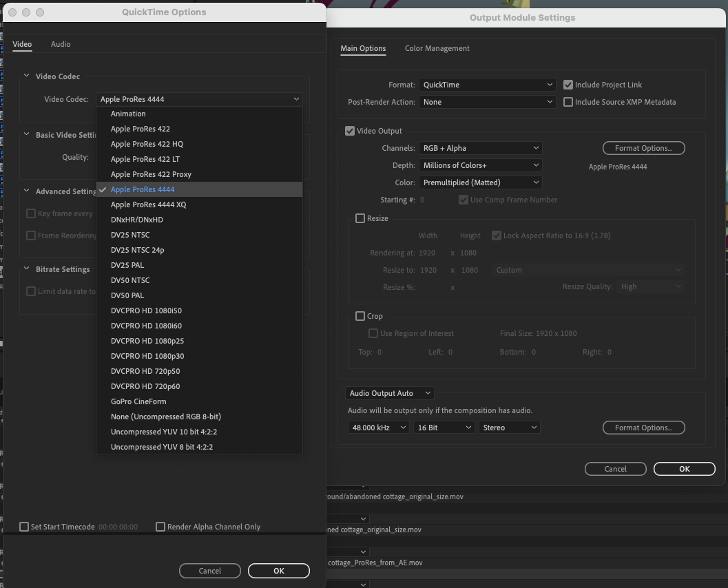Pick DV25 PAL codec

199,265
